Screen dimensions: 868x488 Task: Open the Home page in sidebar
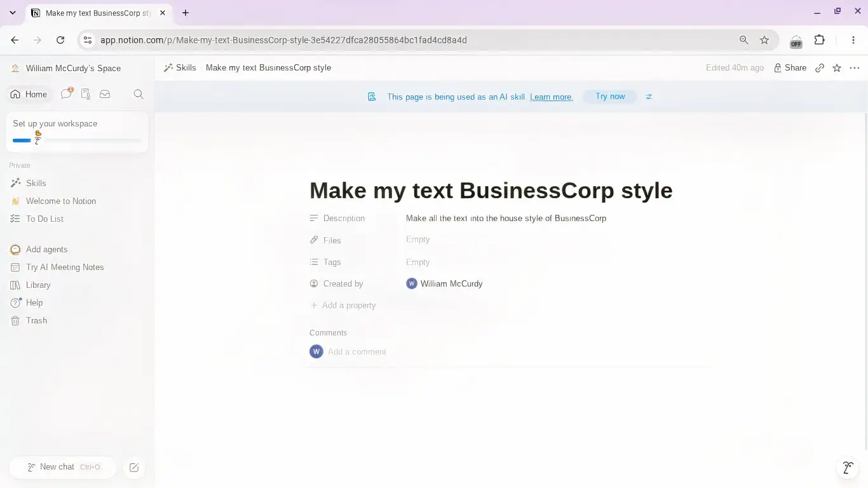click(x=29, y=94)
